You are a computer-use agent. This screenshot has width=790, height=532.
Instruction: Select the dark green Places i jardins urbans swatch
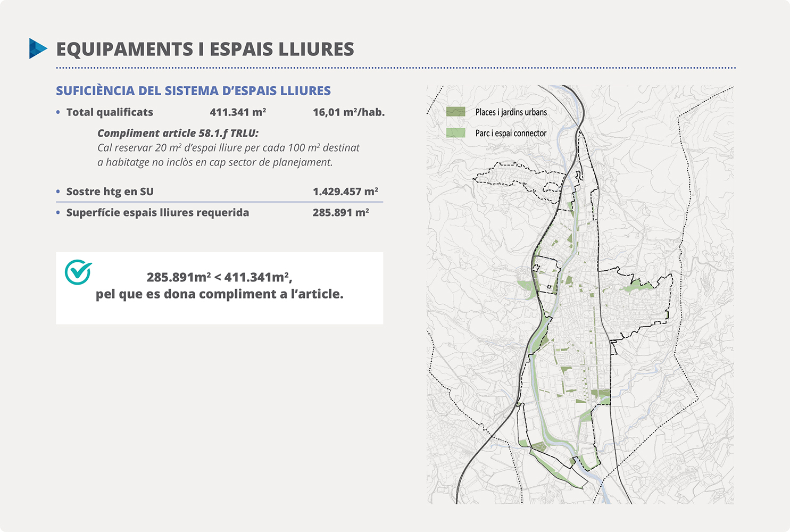tap(455, 112)
